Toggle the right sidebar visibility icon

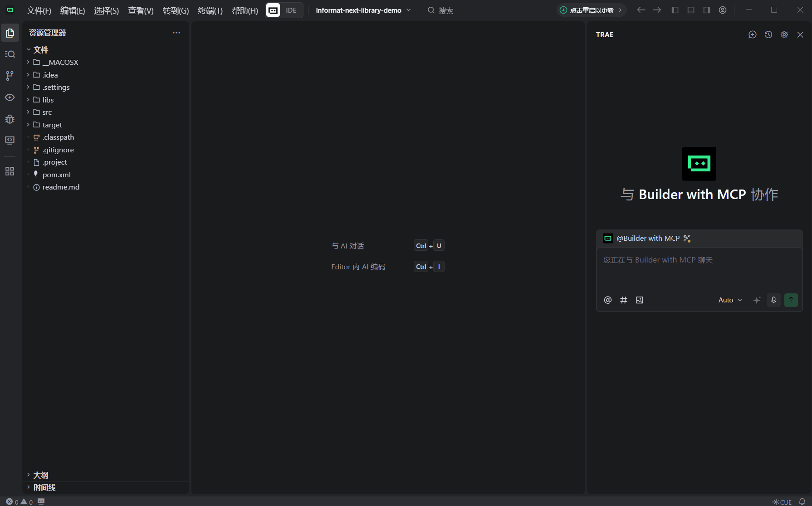pos(706,10)
